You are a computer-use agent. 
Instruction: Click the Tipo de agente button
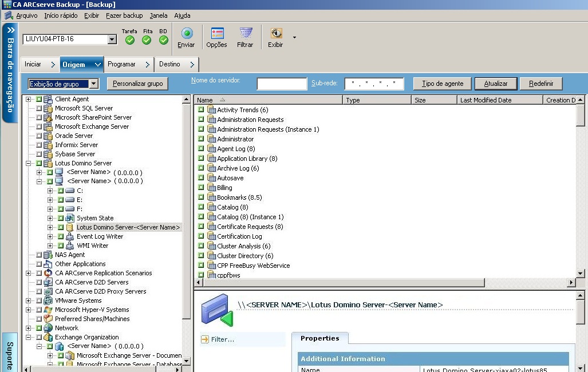[443, 84]
